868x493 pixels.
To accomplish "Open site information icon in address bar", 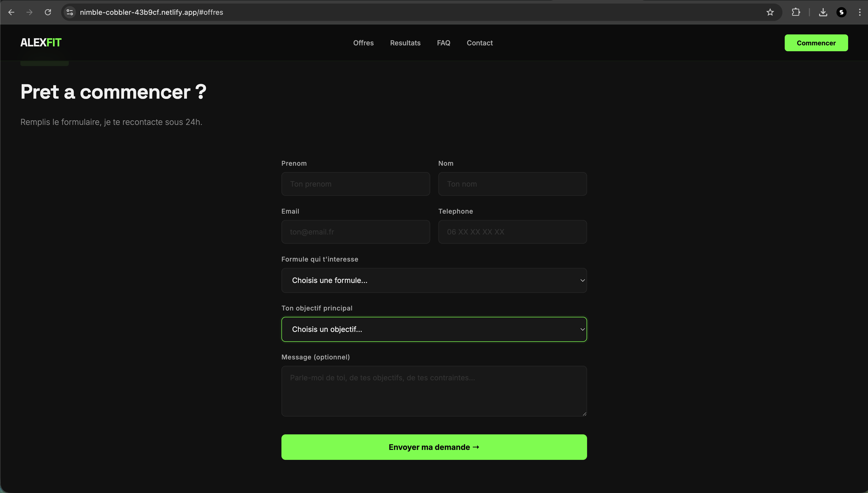I will [x=70, y=12].
